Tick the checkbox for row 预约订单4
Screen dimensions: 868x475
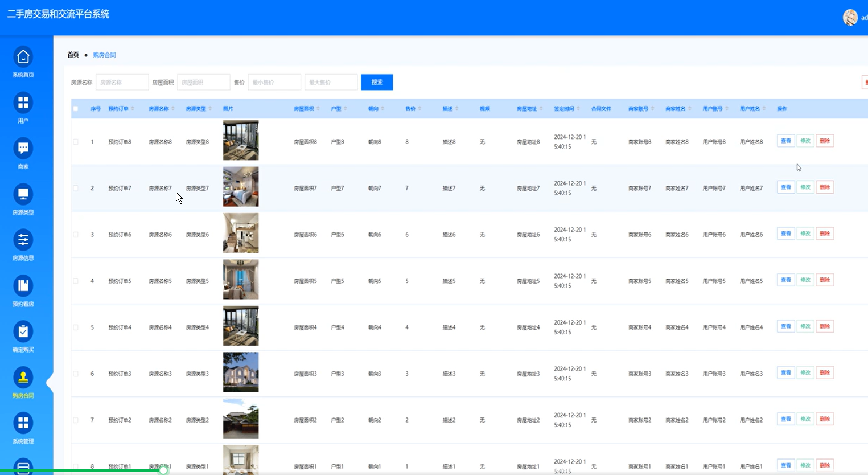[76, 327]
